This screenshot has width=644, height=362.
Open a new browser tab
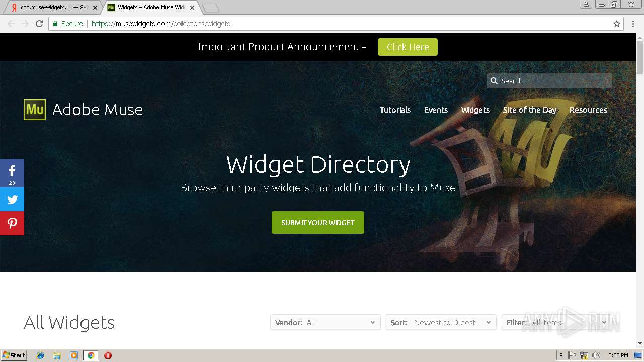pyautogui.click(x=211, y=8)
